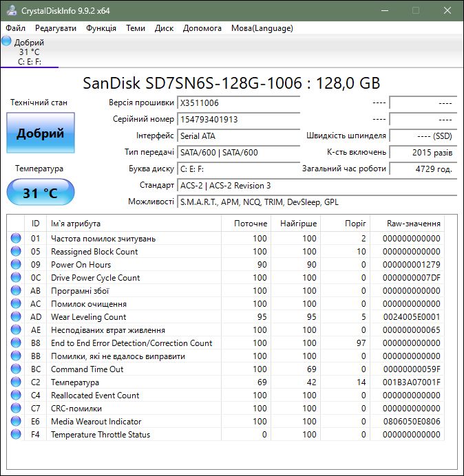
Task: Click the rotation rate field ---- (SSD)
Action: pyautogui.click(x=423, y=136)
